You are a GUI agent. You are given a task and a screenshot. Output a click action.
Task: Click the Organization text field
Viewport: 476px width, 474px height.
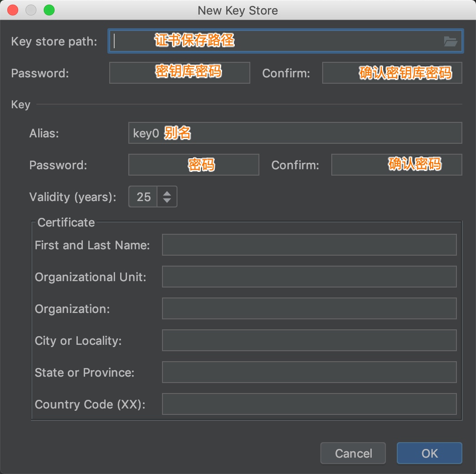[309, 309]
